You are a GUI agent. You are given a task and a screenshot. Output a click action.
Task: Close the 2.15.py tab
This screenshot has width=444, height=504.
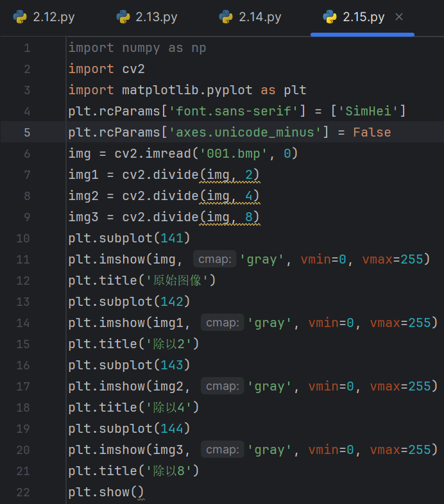[399, 17]
